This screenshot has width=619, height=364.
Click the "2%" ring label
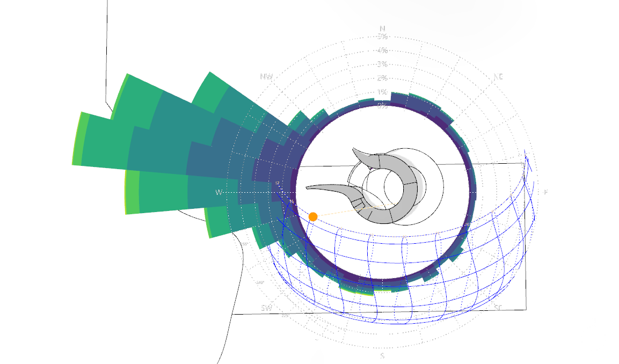click(x=382, y=78)
